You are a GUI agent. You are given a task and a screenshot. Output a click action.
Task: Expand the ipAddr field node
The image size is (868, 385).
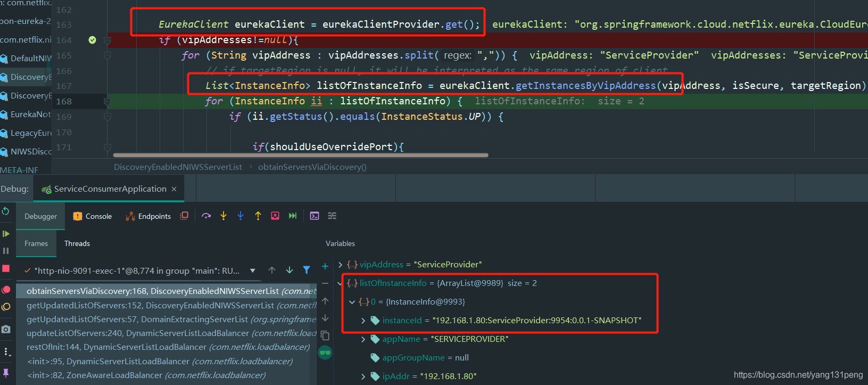[x=363, y=376]
